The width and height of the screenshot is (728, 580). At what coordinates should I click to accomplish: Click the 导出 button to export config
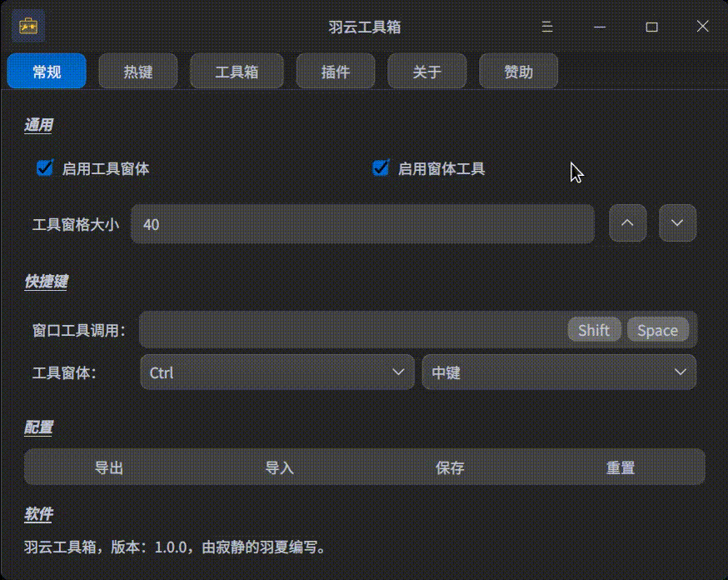pyautogui.click(x=110, y=467)
